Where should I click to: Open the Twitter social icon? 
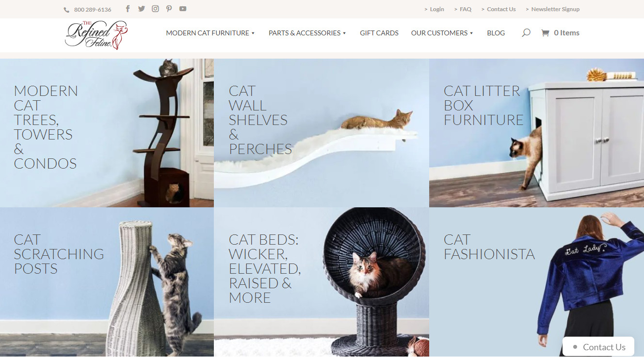point(142,9)
